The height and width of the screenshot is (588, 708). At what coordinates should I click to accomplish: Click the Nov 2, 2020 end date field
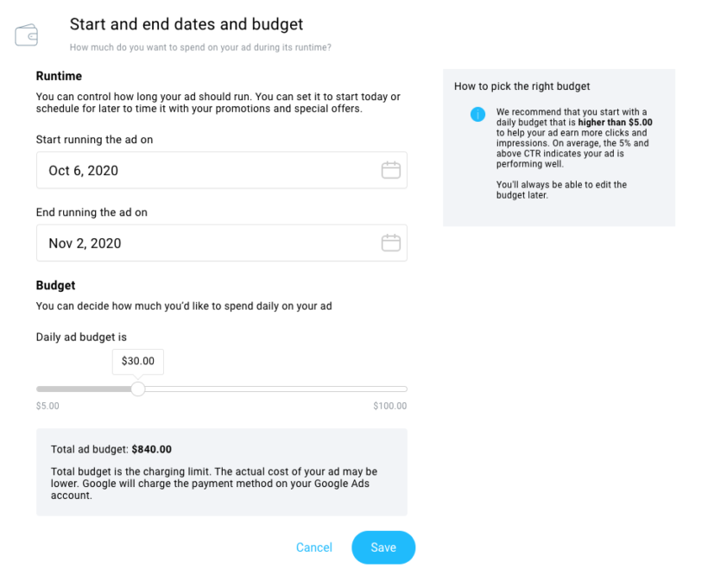(222, 243)
